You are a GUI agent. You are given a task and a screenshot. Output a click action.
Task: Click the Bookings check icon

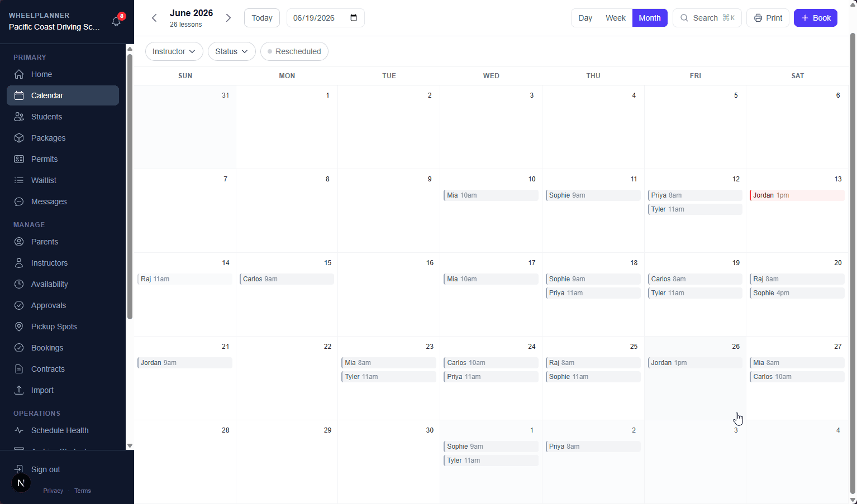click(19, 348)
